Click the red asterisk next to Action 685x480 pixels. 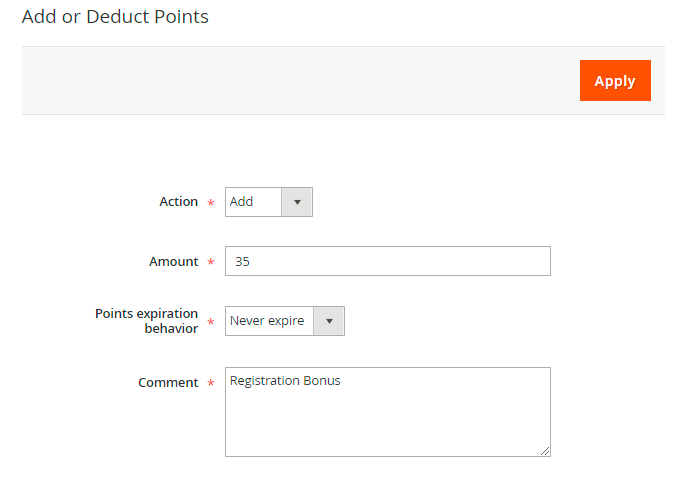(x=210, y=203)
